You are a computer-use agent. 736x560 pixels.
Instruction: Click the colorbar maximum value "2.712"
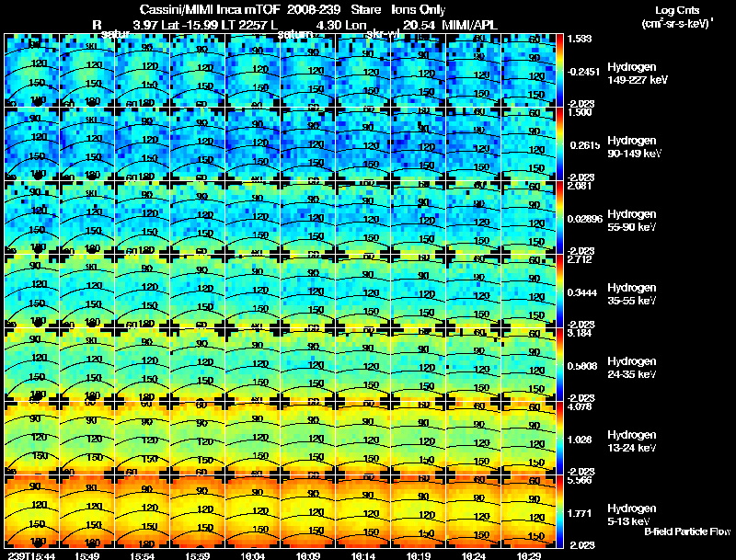pyautogui.click(x=580, y=259)
